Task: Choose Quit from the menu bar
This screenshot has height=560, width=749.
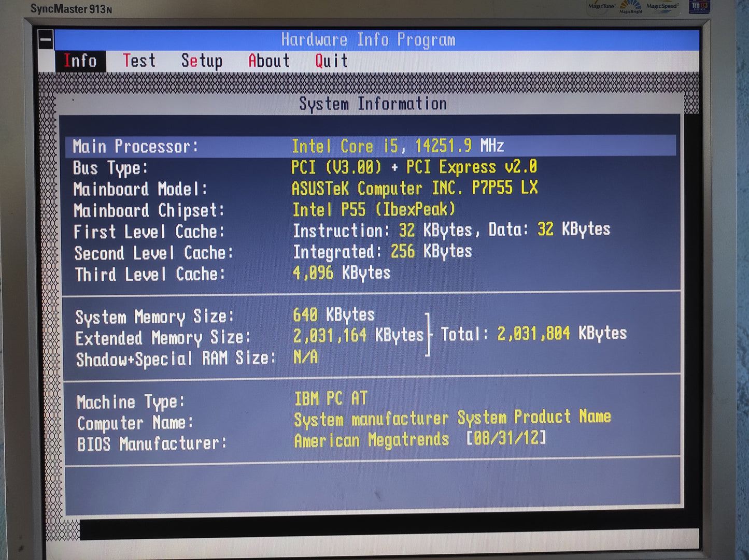Action: click(331, 61)
